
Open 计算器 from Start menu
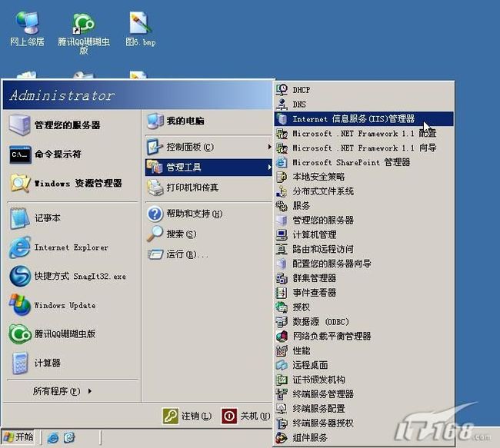click(x=73, y=363)
